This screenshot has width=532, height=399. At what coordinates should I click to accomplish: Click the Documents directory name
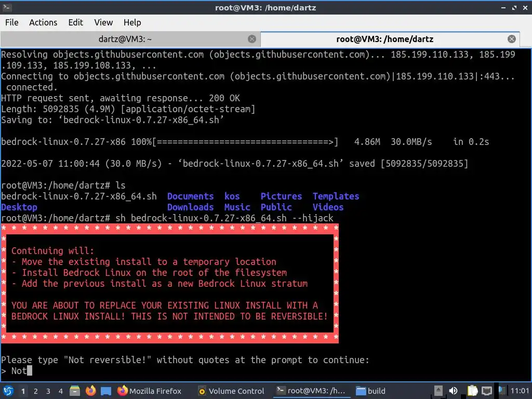point(190,196)
